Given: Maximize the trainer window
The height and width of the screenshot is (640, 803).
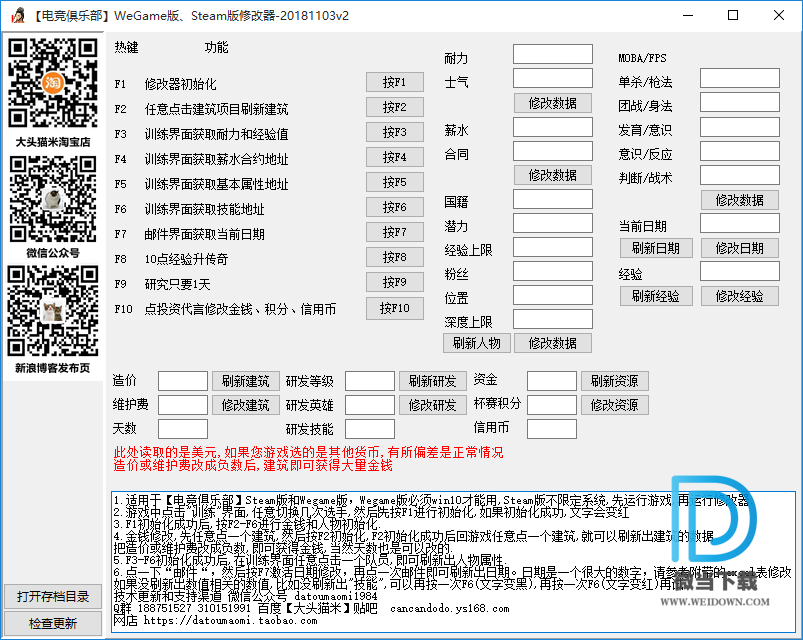Looking at the screenshot, I should coord(733,15).
